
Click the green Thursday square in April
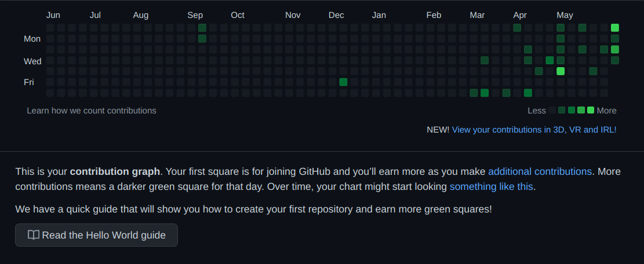539,71
